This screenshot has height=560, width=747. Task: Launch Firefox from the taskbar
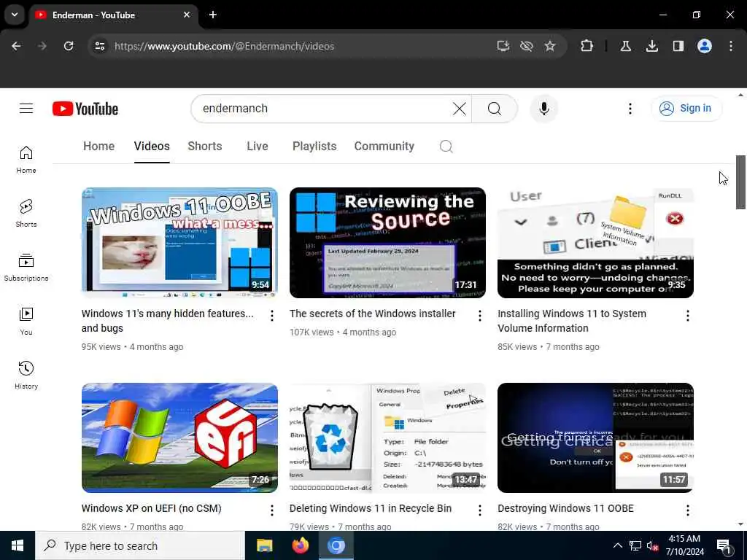[300, 545]
